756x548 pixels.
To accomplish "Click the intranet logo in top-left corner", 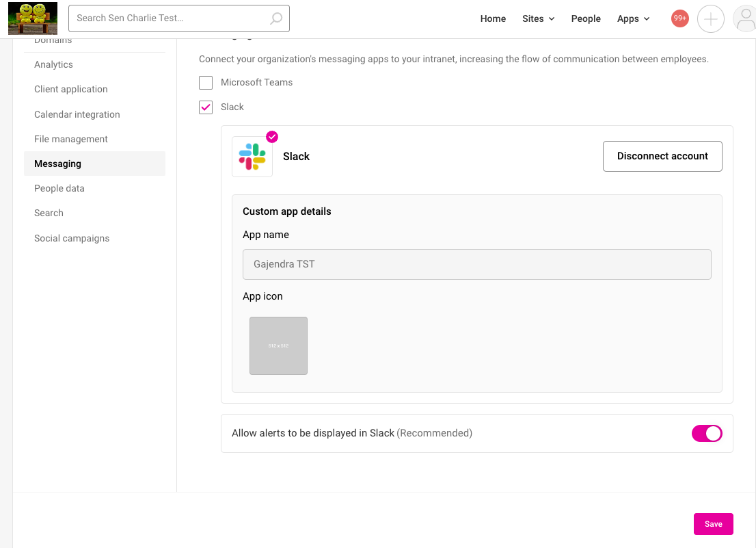I will pos(32,18).
